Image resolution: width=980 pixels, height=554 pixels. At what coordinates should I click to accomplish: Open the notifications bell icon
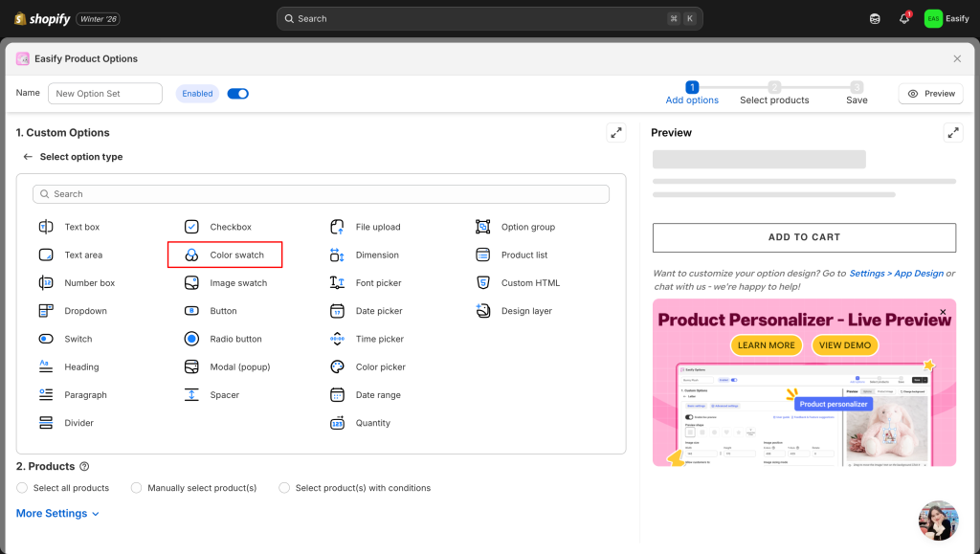pos(903,18)
